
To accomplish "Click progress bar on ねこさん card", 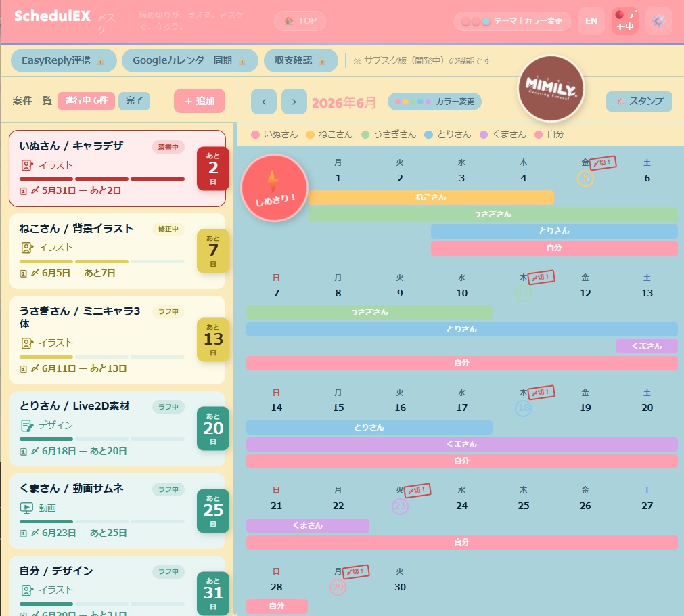I will pyautogui.click(x=102, y=261).
